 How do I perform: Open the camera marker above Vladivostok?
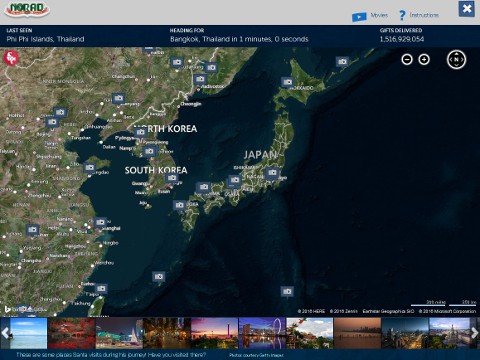coord(200,79)
